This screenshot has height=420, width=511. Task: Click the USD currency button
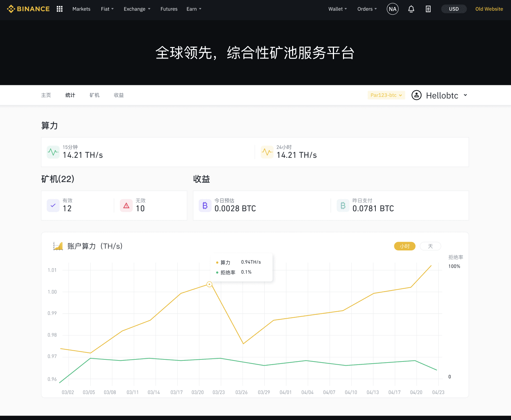coord(454,9)
